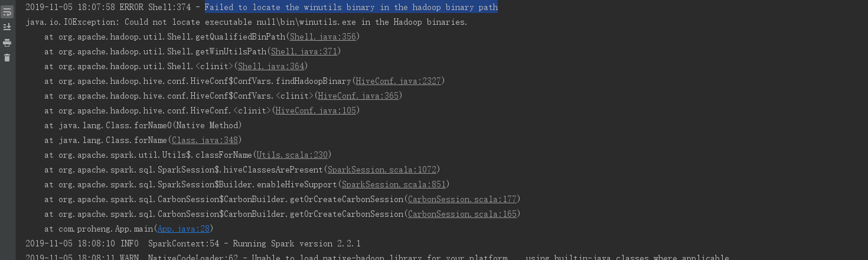
Task: Navigate to CarbonSession.scala:165 link
Action: pyautogui.click(x=462, y=214)
